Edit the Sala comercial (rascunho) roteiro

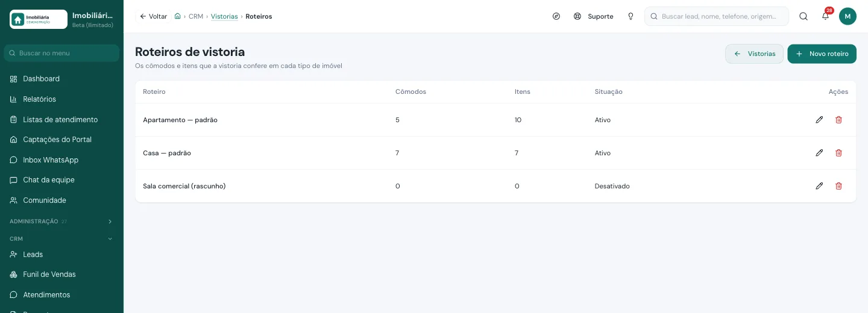click(819, 186)
